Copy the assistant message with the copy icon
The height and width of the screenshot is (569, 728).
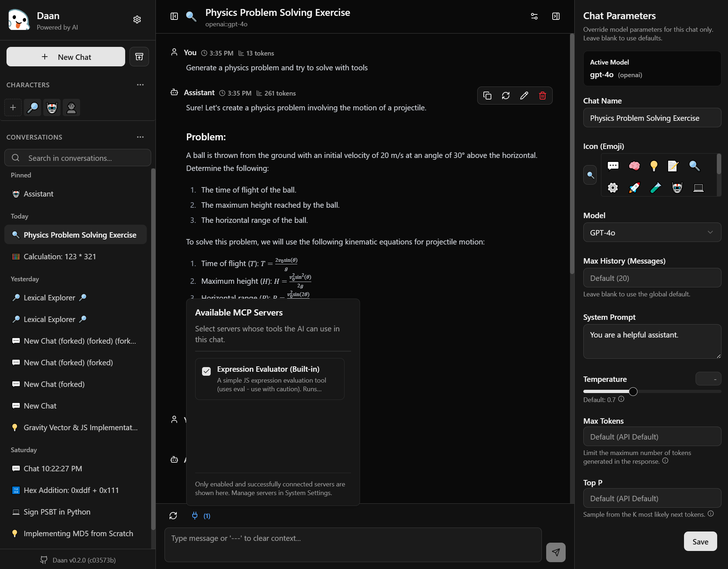tap(487, 96)
